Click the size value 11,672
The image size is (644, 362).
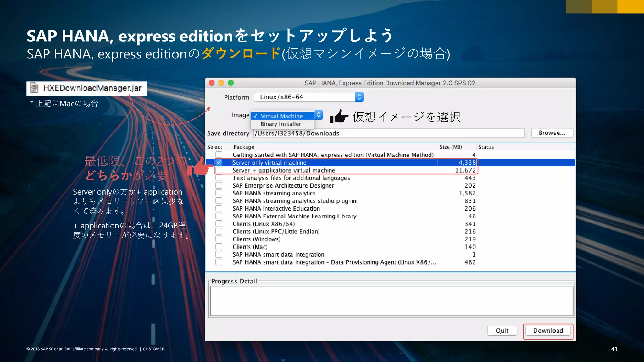[x=465, y=170]
